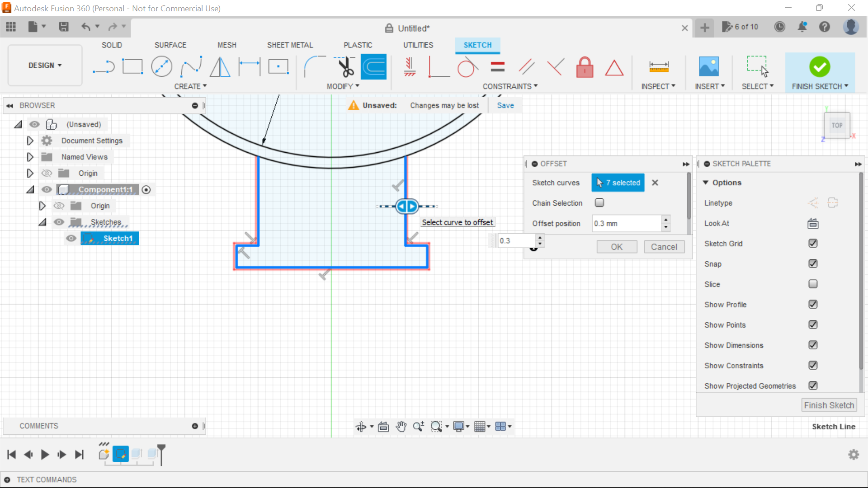Toggle visibility of Sketch1 in Browser
The height and width of the screenshot is (488, 868).
coord(71,238)
